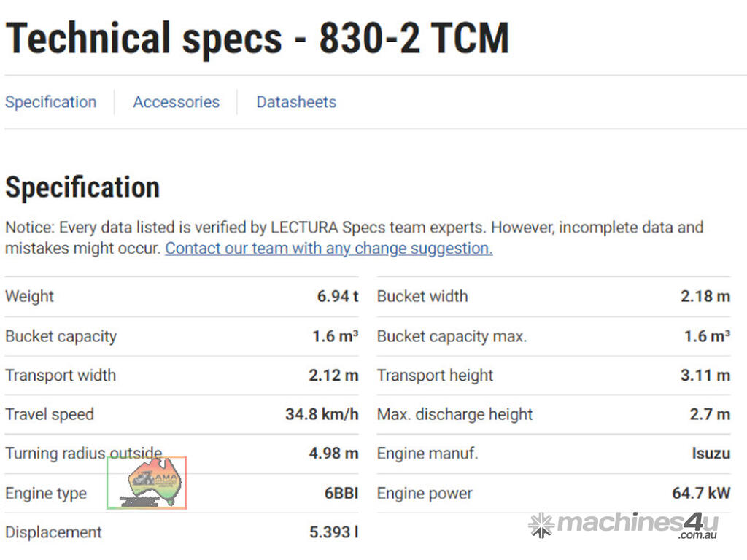Select the Turning radius value 4.98 m
The image size is (747, 560).
pyautogui.click(x=333, y=454)
